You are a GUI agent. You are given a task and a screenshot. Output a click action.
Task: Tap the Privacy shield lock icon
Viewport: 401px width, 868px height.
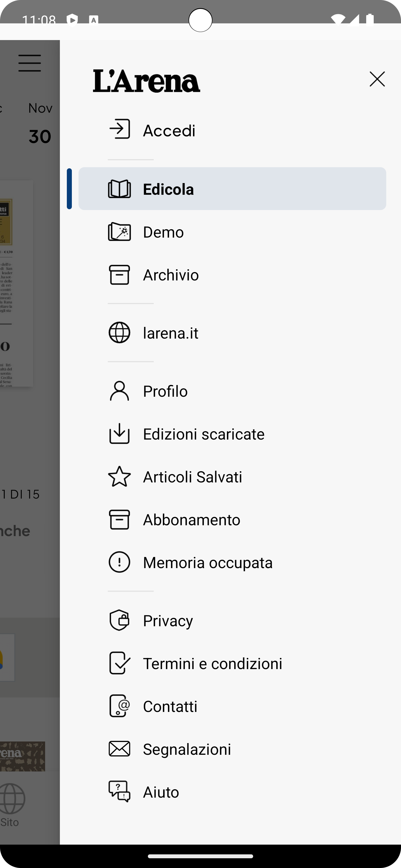pyautogui.click(x=119, y=620)
